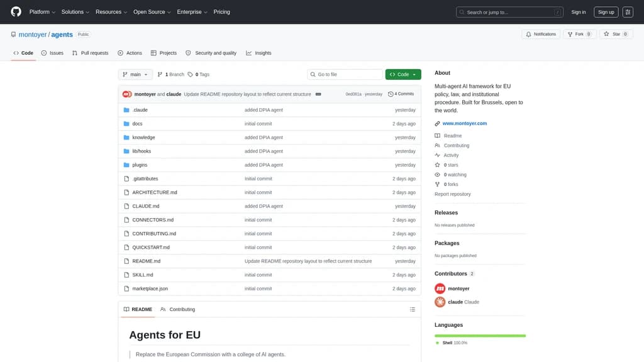This screenshot has height=362, width=644.
Task: Open the montoyer owner profile link
Action: coord(33,35)
